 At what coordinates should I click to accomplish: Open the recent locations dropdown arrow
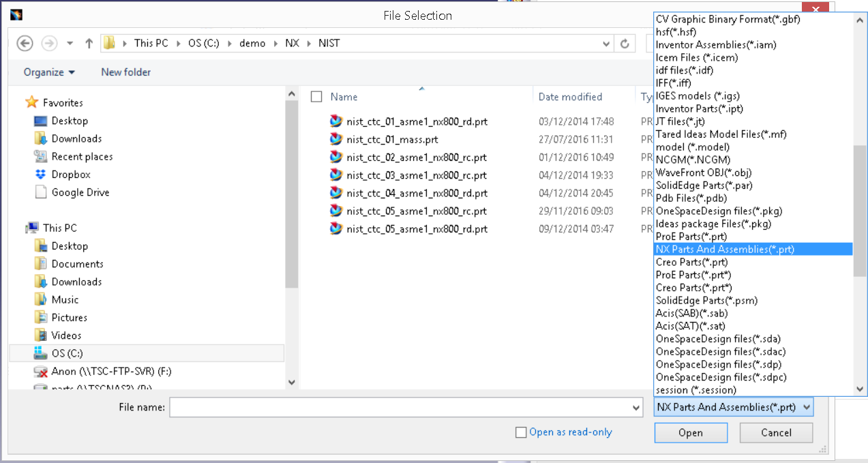[x=70, y=44]
